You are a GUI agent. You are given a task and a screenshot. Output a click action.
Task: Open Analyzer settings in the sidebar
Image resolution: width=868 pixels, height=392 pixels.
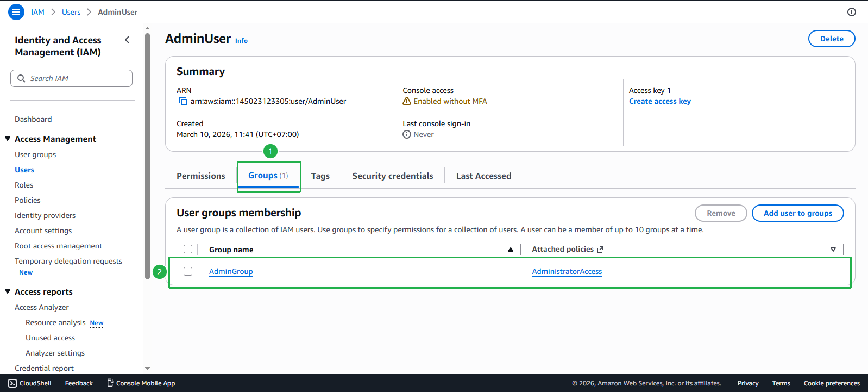tap(55, 353)
